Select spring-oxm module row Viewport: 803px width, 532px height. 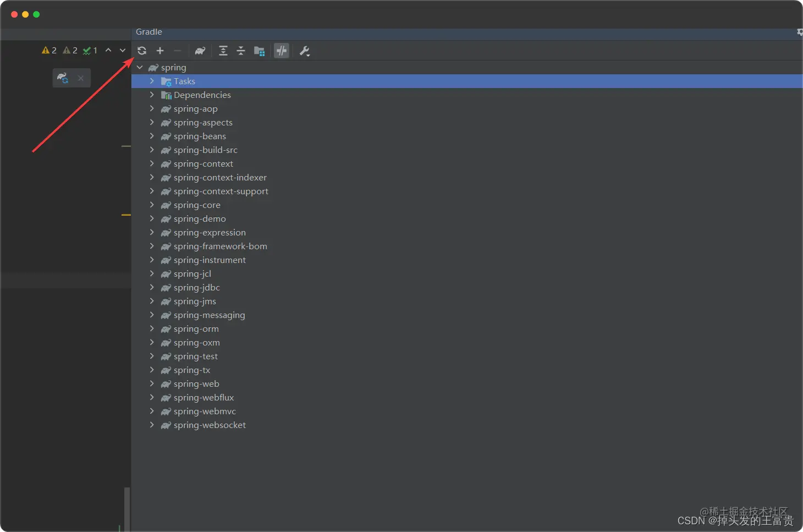click(466, 342)
